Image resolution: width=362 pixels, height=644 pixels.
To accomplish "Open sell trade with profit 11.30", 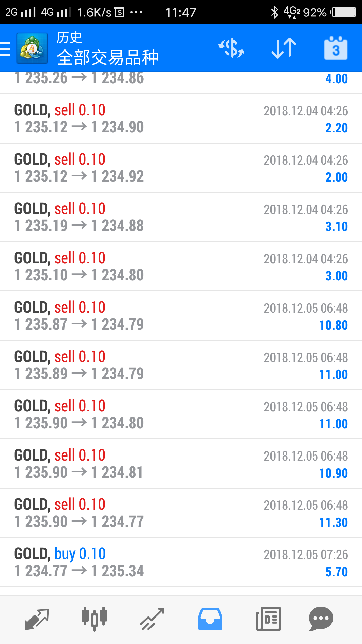I will coord(181,513).
